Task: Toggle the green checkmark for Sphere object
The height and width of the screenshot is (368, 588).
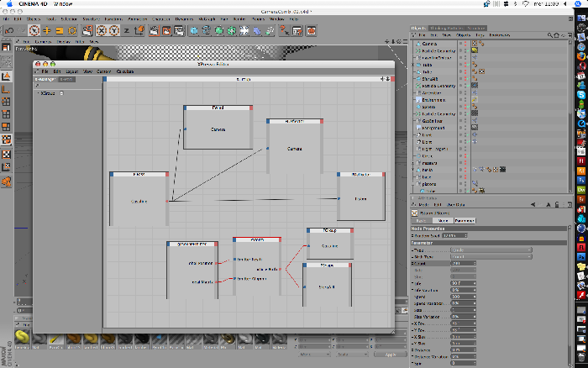Action: tap(469, 107)
